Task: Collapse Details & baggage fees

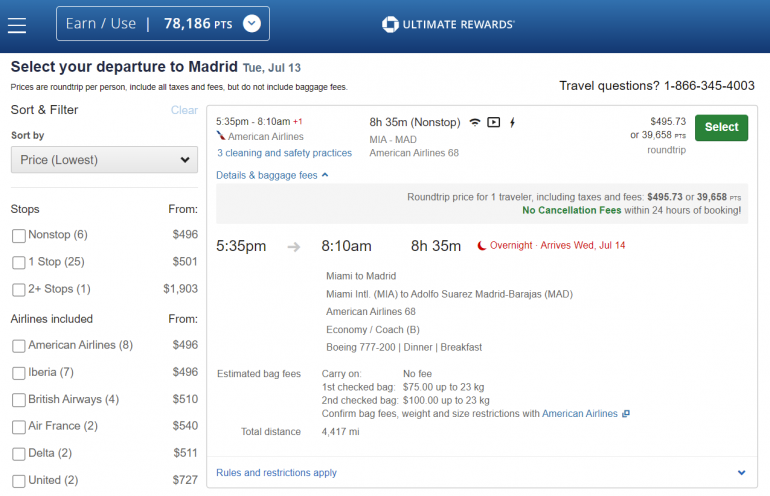Action: [x=272, y=175]
